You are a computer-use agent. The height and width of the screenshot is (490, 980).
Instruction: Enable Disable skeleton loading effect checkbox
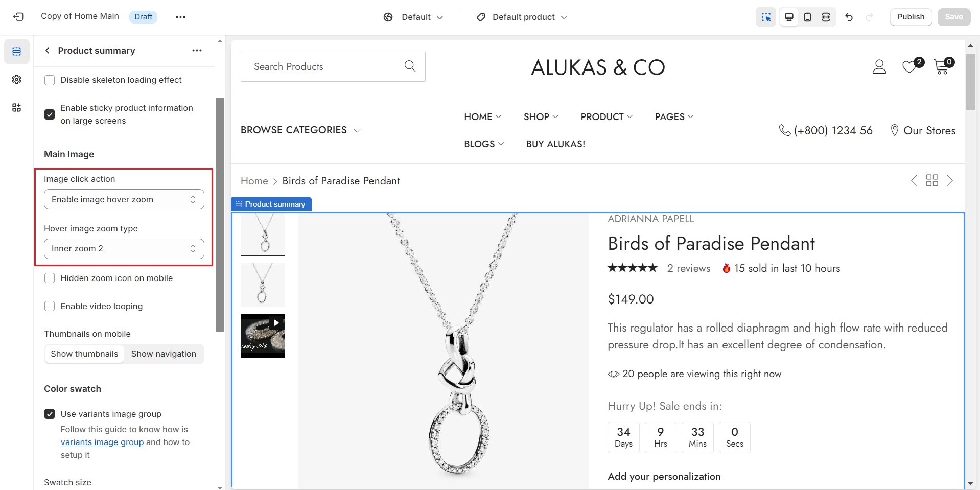(x=50, y=80)
